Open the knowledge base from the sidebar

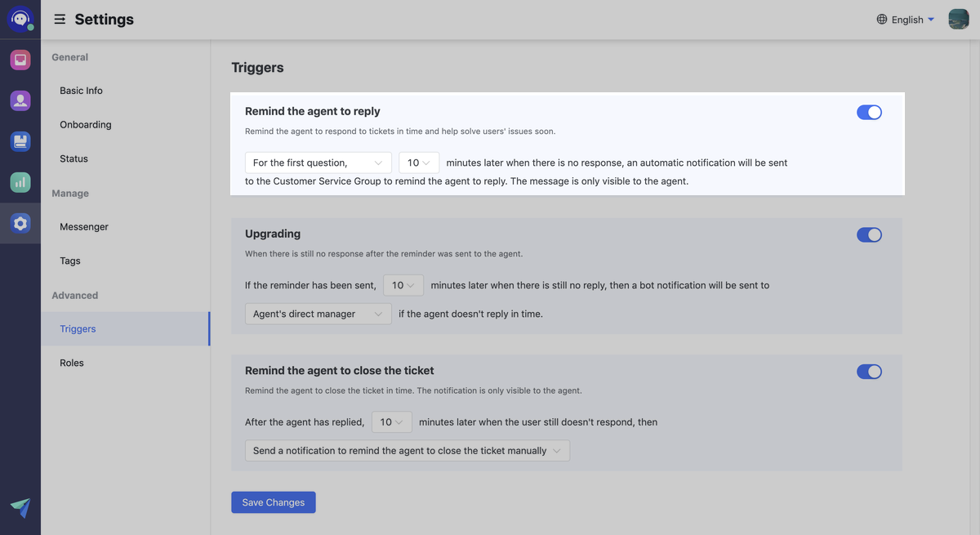tap(18, 140)
